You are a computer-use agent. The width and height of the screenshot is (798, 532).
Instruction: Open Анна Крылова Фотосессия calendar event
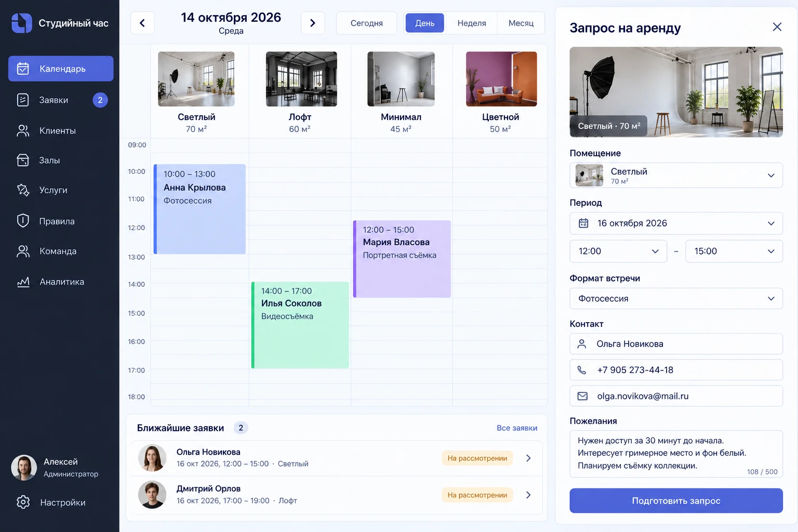pos(199,209)
